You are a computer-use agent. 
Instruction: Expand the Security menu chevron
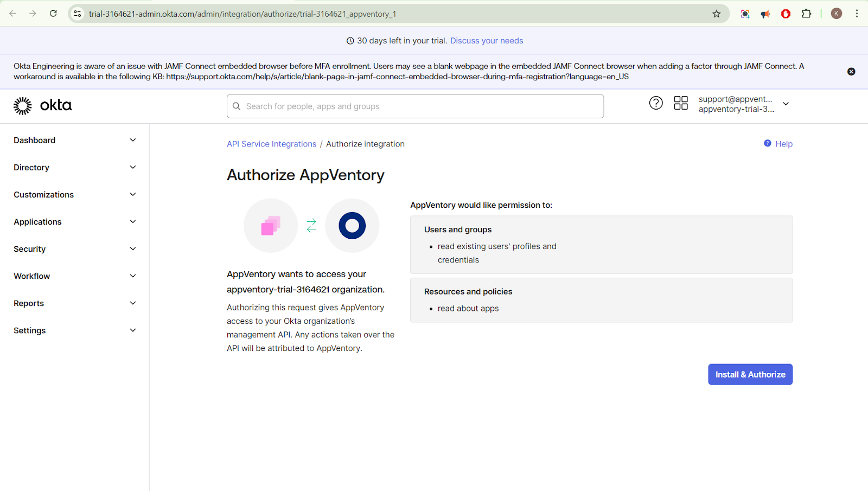133,248
